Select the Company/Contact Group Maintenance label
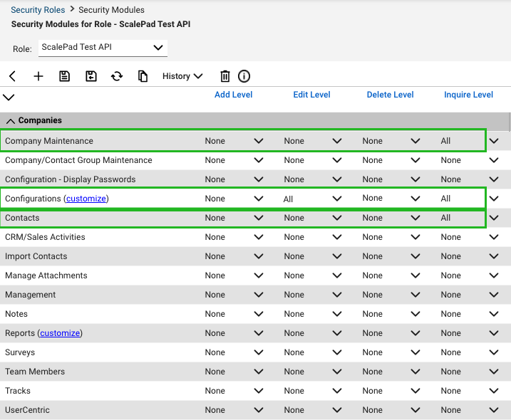This screenshot has width=511, height=420. click(78, 160)
